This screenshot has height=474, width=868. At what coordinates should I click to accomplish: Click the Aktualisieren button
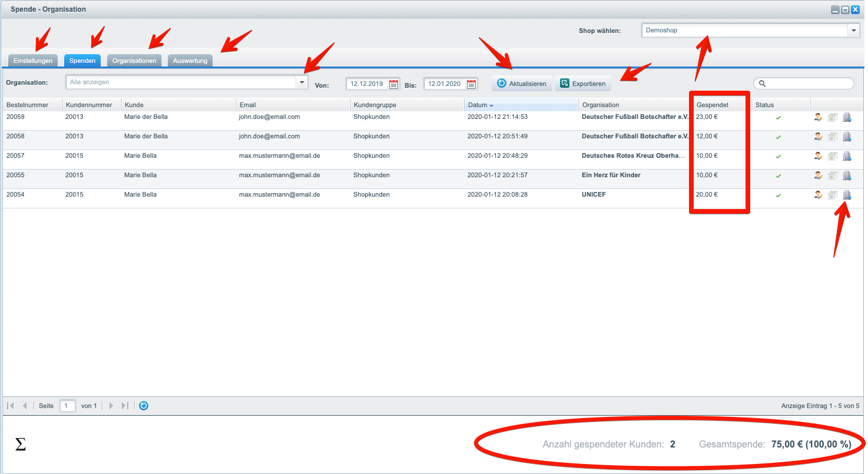click(522, 84)
